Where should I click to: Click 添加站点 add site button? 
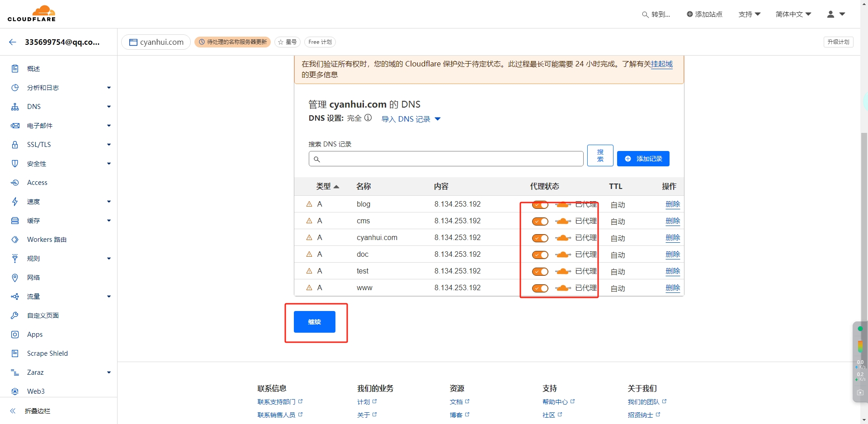[704, 14]
